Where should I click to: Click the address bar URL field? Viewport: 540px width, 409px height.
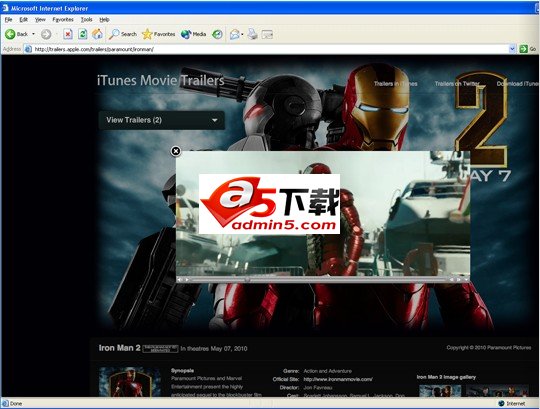coord(270,49)
